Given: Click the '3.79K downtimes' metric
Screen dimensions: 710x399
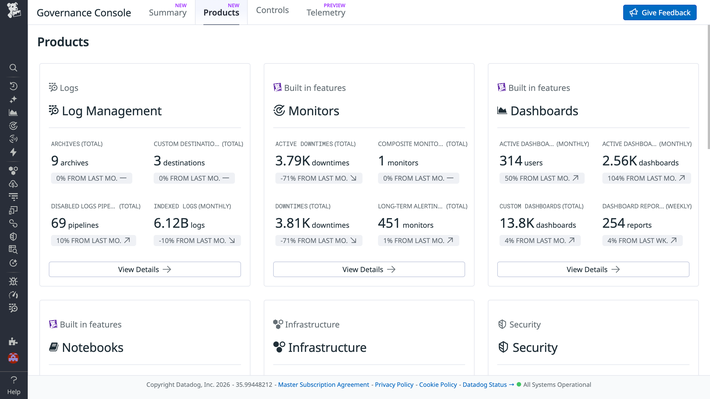Looking at the screenshot, I should (312, 161).
